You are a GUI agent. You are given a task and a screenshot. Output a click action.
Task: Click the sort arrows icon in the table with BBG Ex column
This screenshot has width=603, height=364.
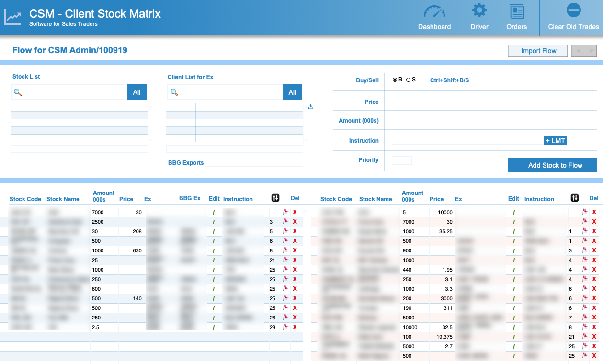click(x=275, y=198)
